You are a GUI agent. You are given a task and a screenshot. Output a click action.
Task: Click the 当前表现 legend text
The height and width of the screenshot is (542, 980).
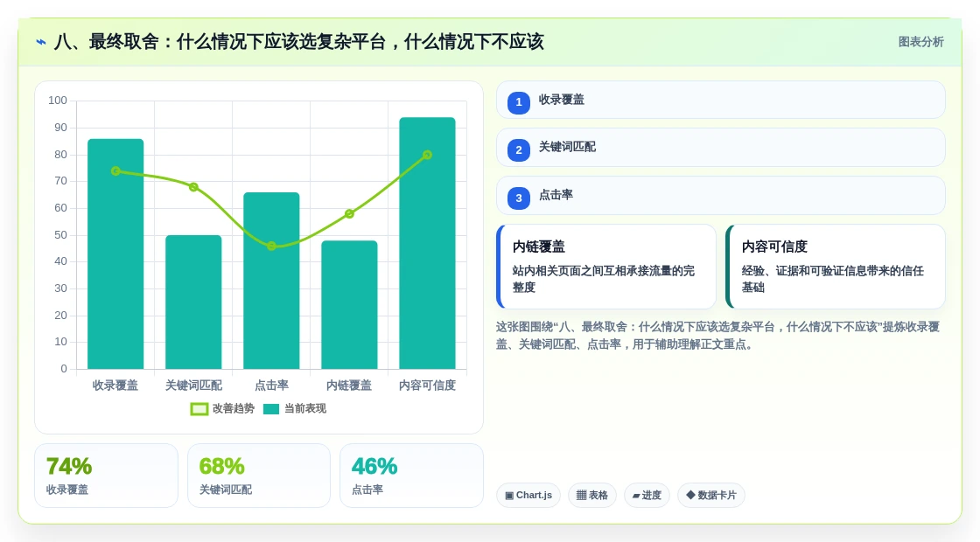[x=305, y=409]
